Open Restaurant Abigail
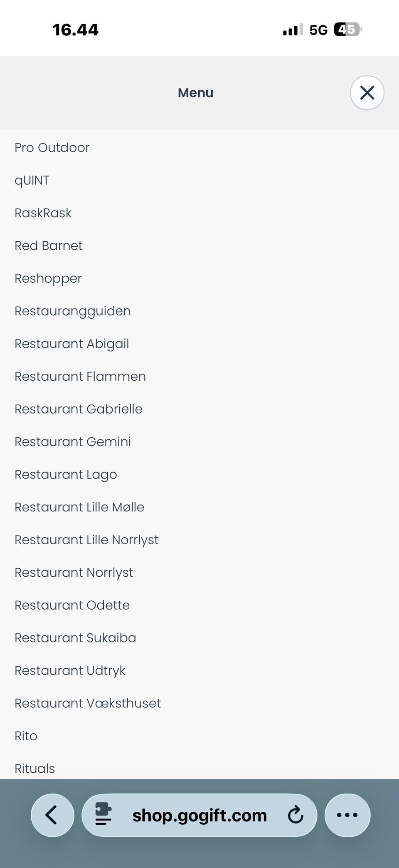399x868 pixels. [72, 344]
